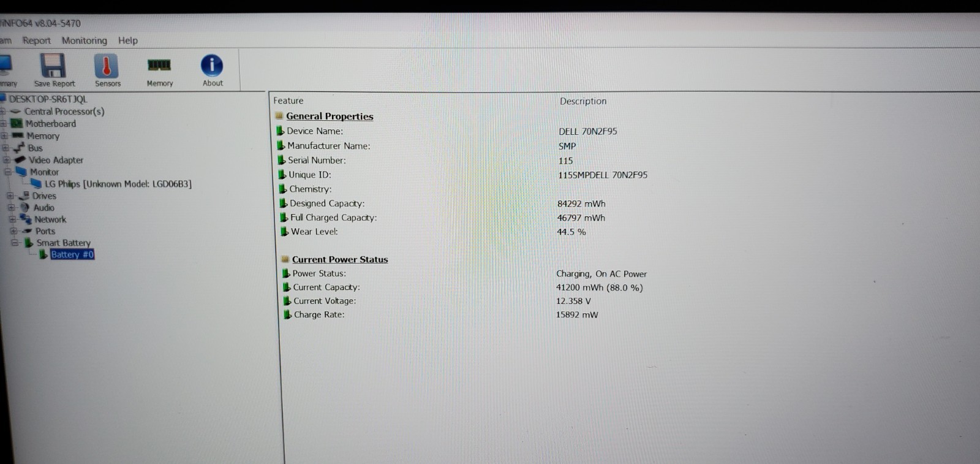Viewport: 980px width, 464px height.
Task: Expand the Bus node
Action: pos(6,148)
